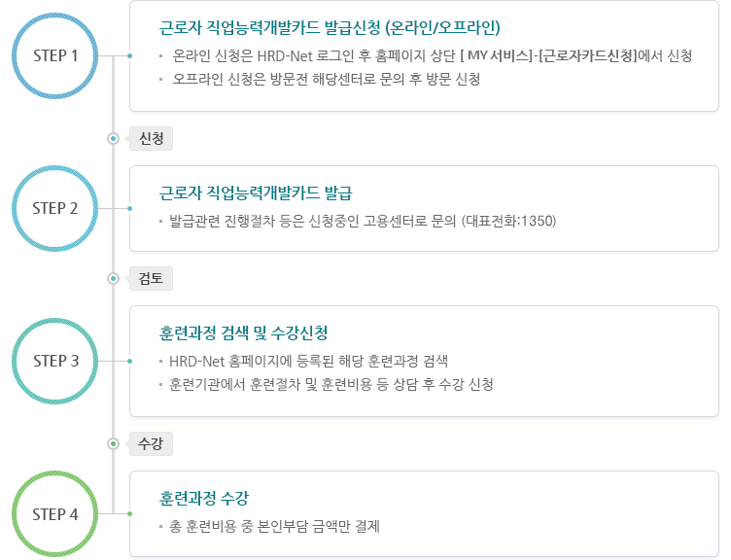Click the offline application 오프라인 신청은 line
731x560 pixels.
(x=327, y=79)
